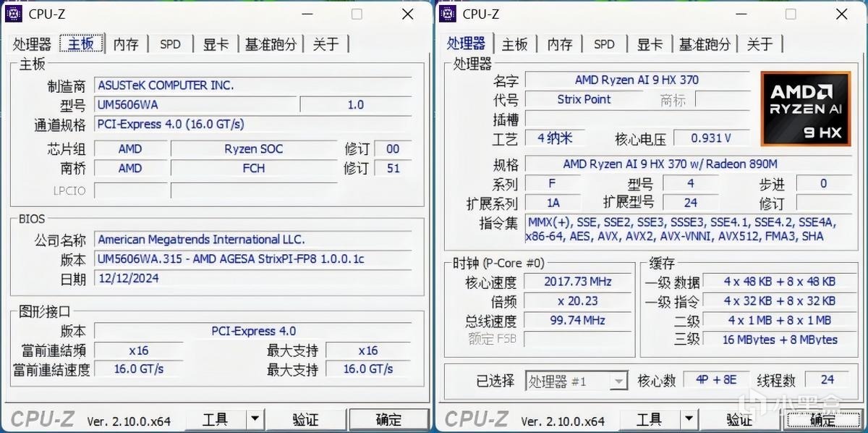Click bus spec PCI-Express 4.0 (16.0 GT/s)
Image resolution: width=868 pixels, height=433 pixels.
click(253, 125)
